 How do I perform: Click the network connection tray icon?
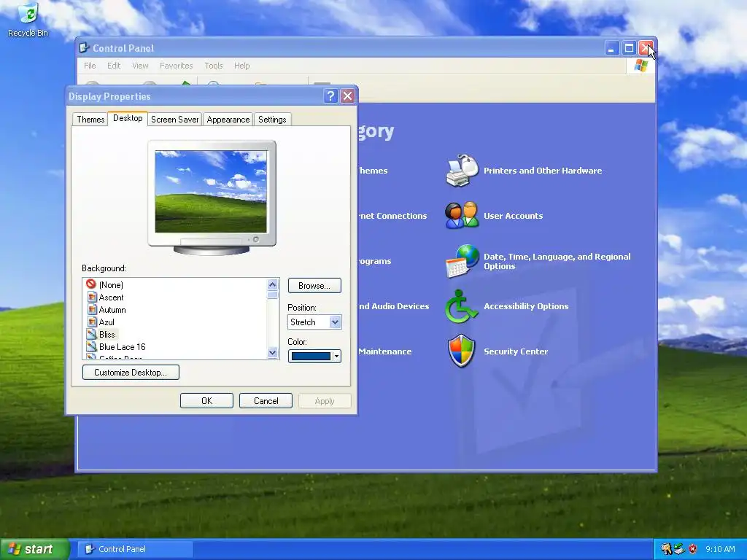(x=679, y=549)
